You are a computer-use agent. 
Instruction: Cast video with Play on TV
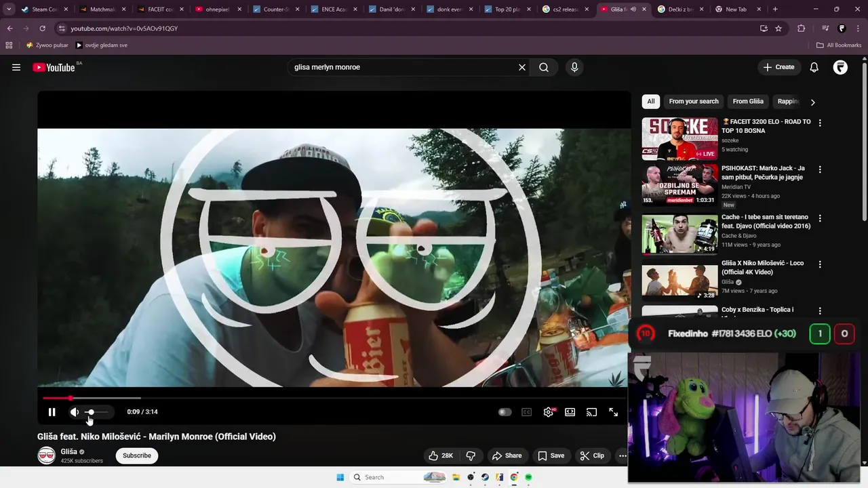point(592,412)
